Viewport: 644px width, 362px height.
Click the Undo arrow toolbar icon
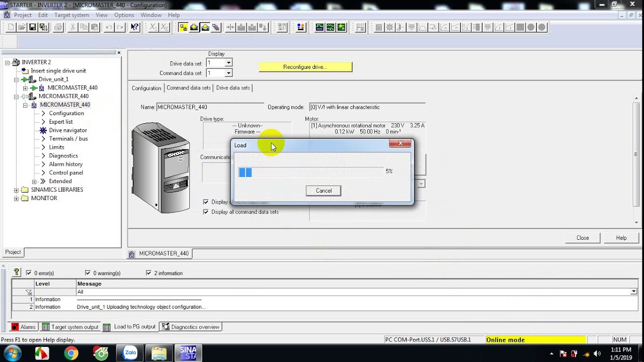(109, 27)
